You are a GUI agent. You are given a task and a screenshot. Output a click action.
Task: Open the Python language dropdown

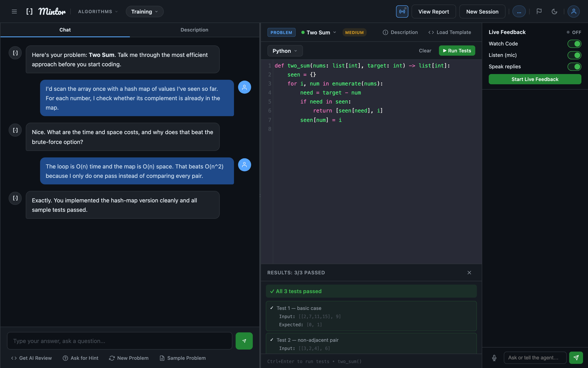(285, 51)
